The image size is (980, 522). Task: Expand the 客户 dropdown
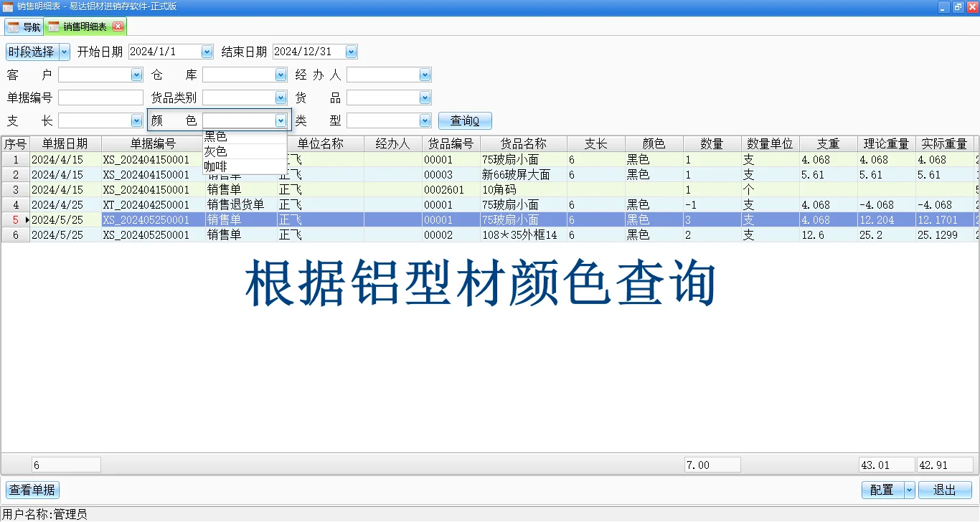137,74
